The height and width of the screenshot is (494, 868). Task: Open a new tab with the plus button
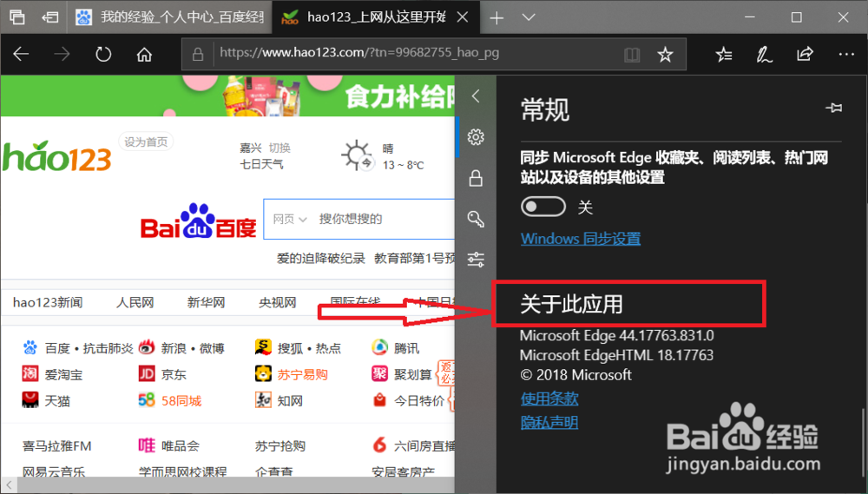coord(496,17)
